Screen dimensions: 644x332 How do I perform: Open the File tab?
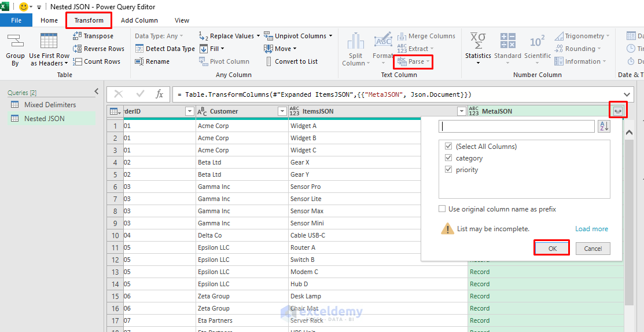(16, 20)
